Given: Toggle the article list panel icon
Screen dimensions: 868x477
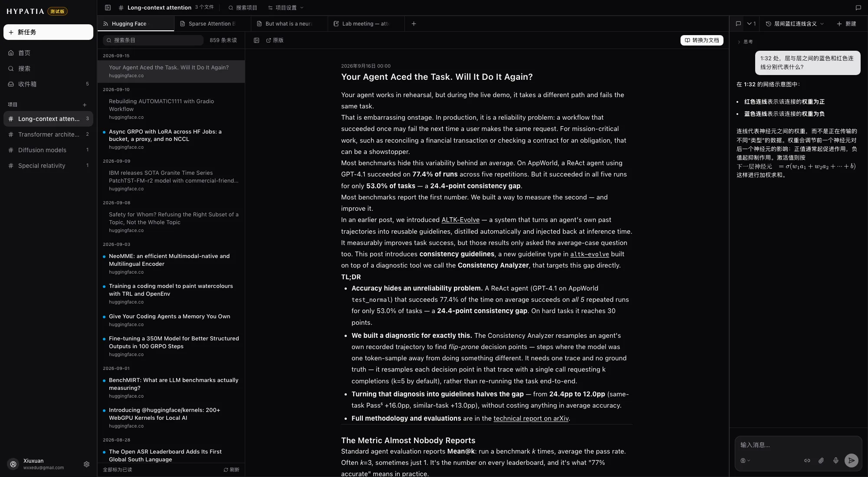Looking at the screenshot, I should point(256,40).
